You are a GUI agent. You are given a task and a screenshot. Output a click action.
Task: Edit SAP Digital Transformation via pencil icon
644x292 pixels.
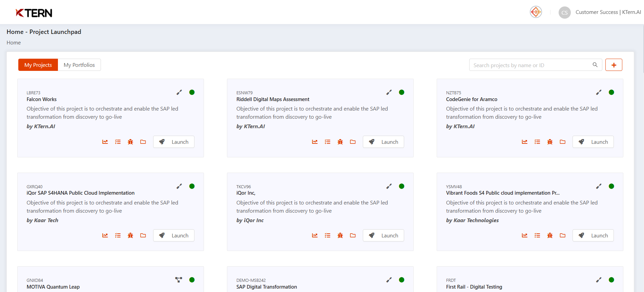(x=389, y=280)
